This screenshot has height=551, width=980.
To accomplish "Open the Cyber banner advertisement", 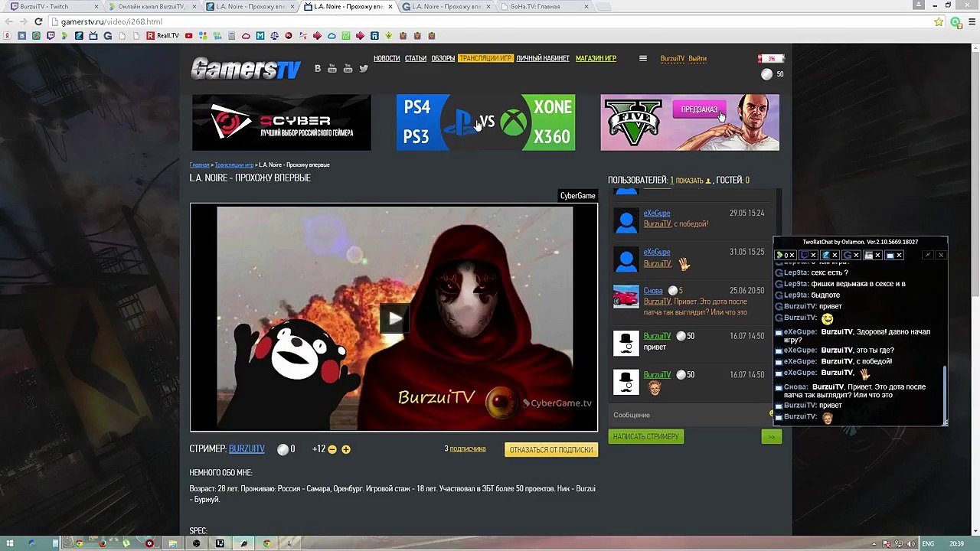I will [281, 122].
